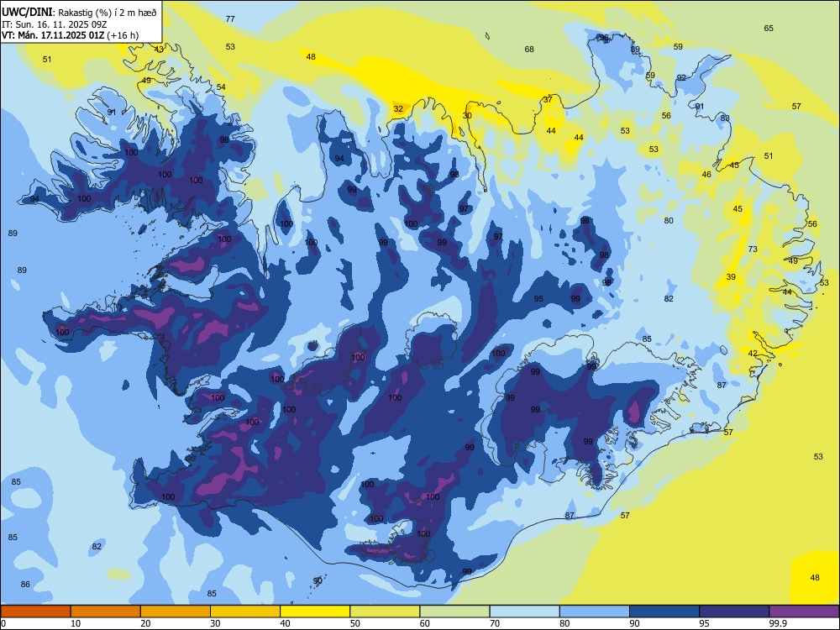Pick the 20–30 legend color swatch
The image size is (840, 630).
coord(176,612)
